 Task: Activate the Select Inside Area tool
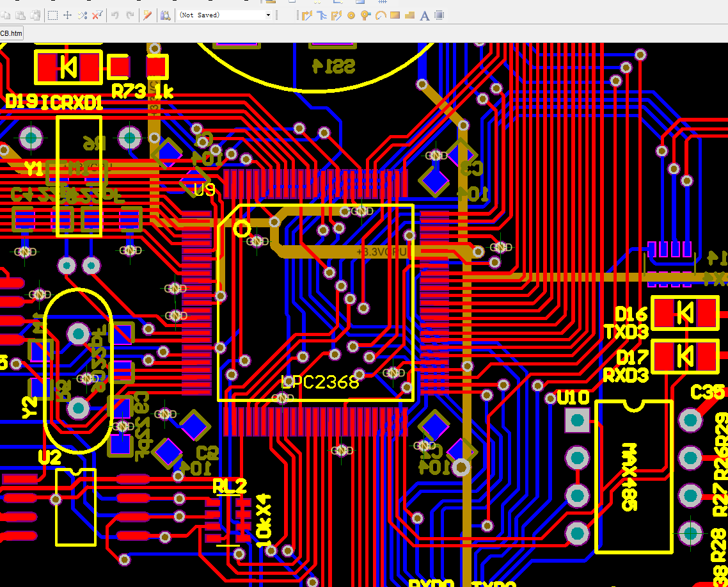tap(52, 15)
